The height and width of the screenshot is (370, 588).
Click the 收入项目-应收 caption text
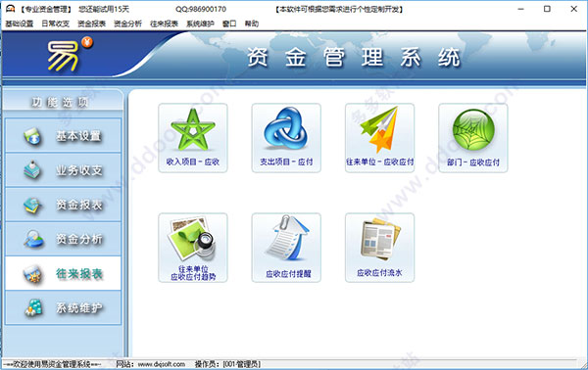point(193,162)
